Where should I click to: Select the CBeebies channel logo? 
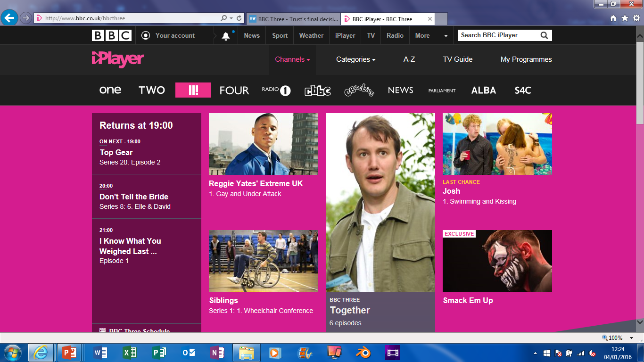[x=359, y=90]
